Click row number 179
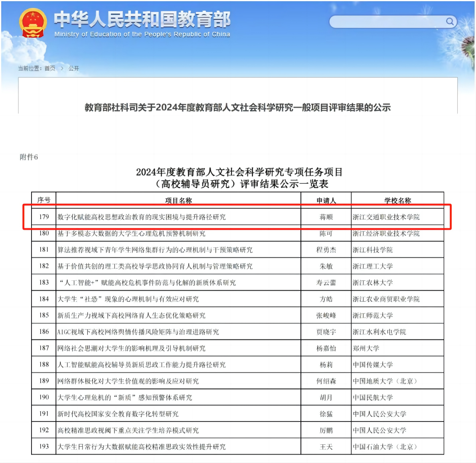This screenshot has height=463, width=476. (44, 217)
